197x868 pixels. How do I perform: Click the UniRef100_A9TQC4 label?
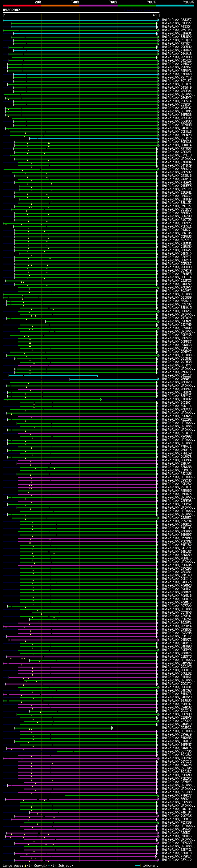point(177,43)
